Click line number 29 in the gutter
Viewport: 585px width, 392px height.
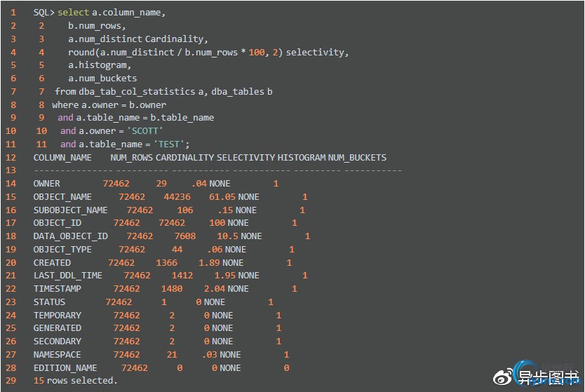point(13,381)
